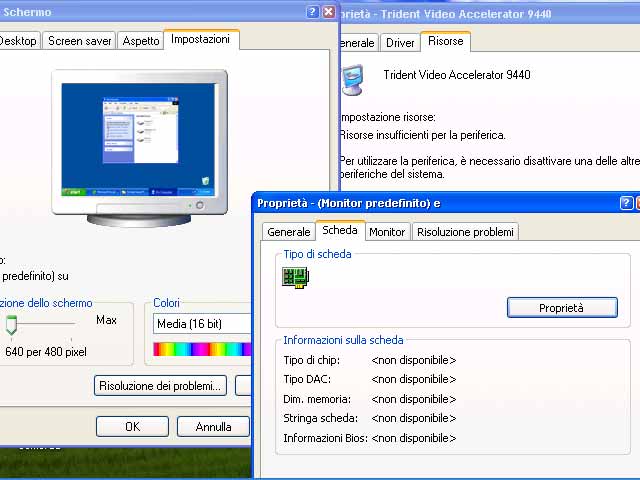Image resolution: width=640 pixels, height=480 pixels.
Task: Open the Colori quality dropdown Media 16 bit
Action: coord(202,324)
